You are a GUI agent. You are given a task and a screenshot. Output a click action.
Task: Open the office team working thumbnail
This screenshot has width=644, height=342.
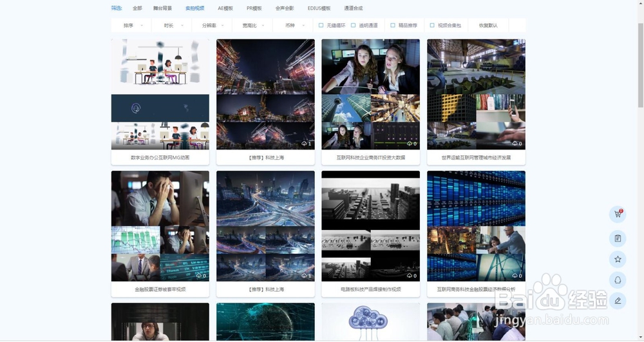476,322
